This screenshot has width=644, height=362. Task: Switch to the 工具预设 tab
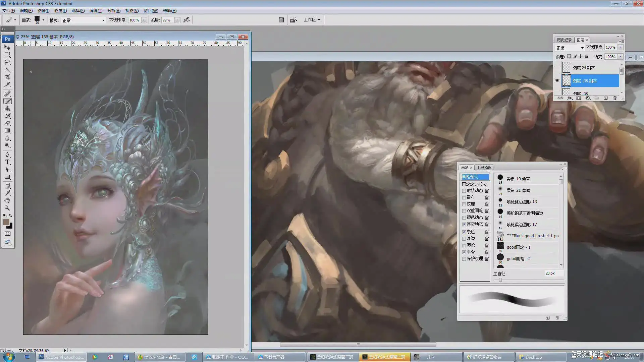[x=484, y=168]
